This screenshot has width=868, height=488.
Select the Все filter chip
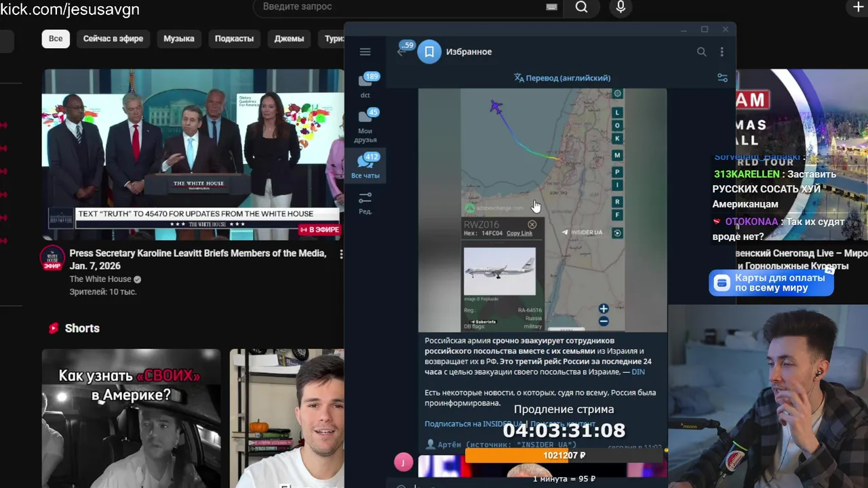coord(56,39)
